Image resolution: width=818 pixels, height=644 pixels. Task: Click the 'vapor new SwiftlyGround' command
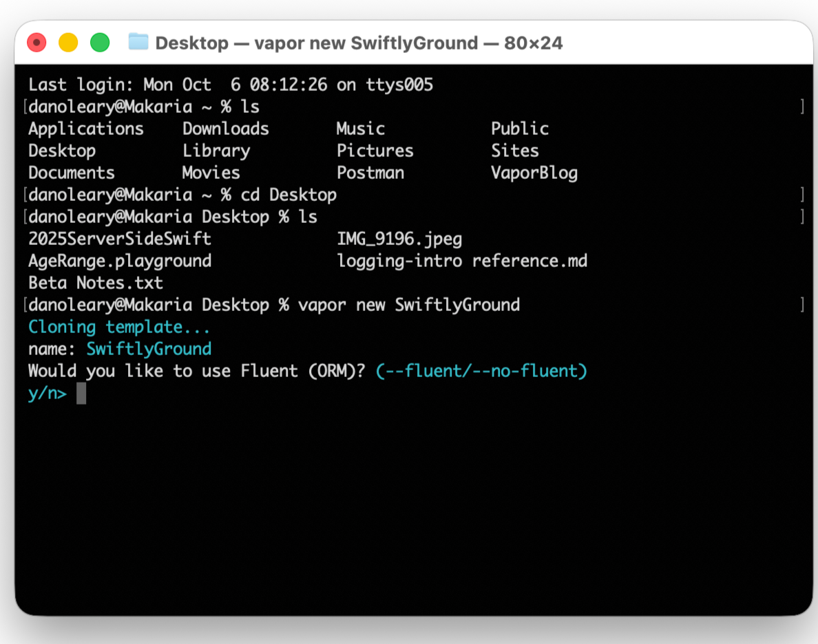[409, 305]
